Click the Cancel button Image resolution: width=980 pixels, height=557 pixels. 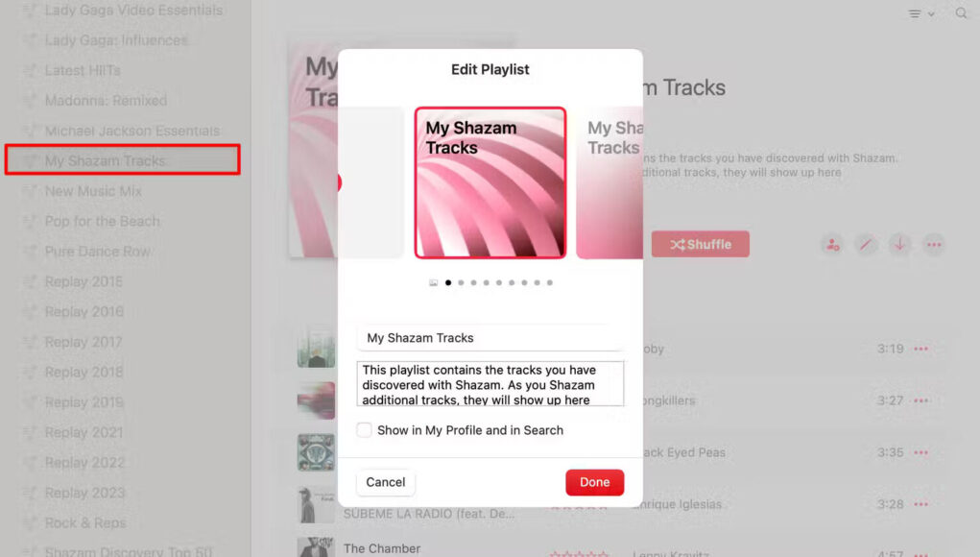(386, 482)
